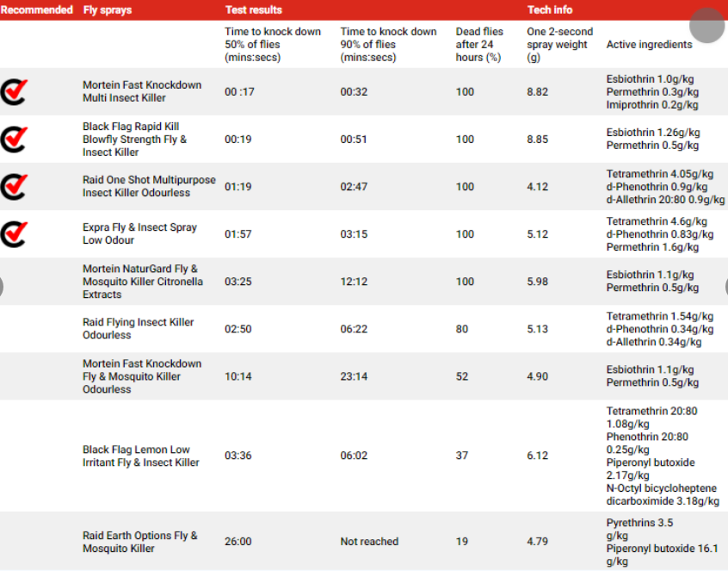Select dead flies value "37" for Black Flag Lemon
728x571 pixels.
(x=462, y=456)
